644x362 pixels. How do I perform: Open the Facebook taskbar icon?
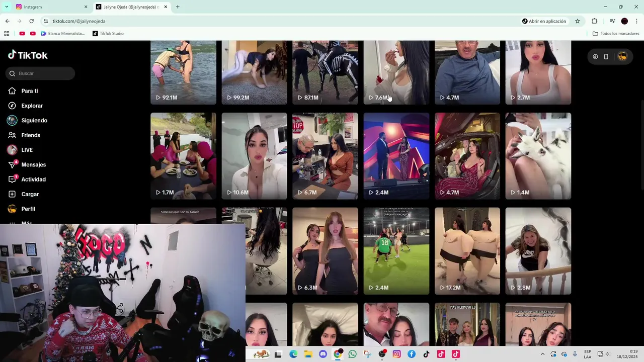point(412,354)
